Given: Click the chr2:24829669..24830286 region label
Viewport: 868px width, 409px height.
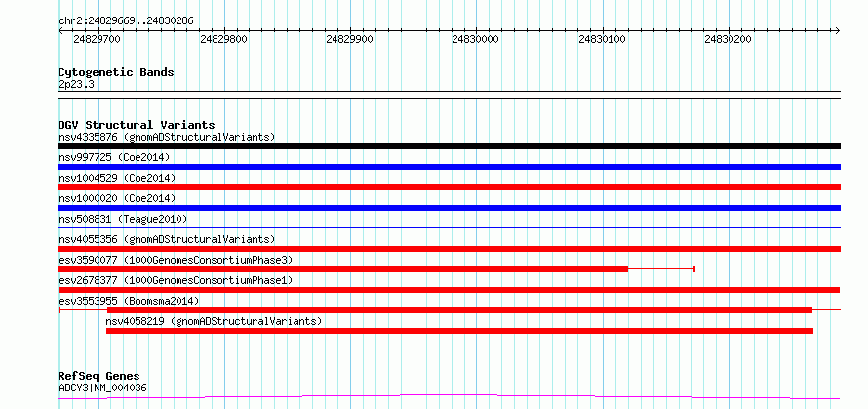Looking at the screenshot, I should click(x=126, y=21).
